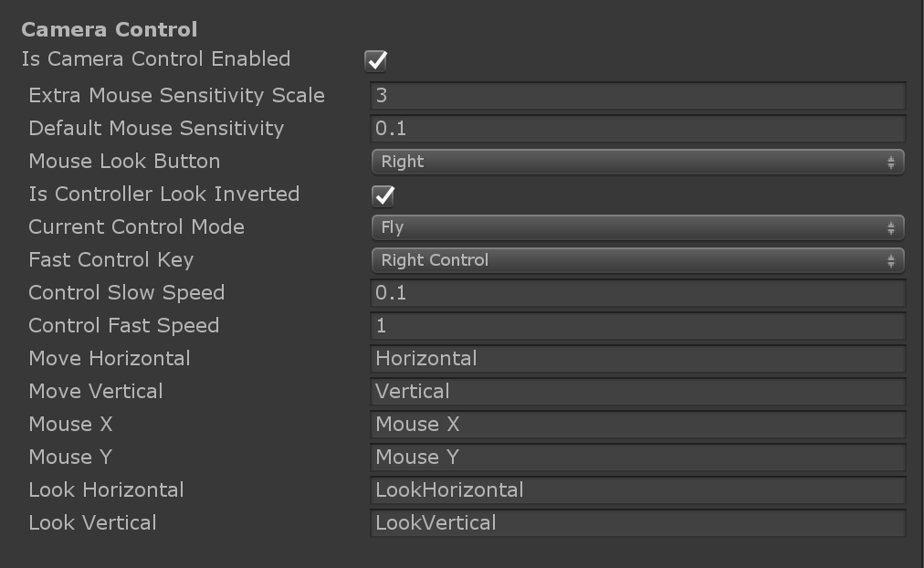
Task: Change the Right Control key binding
Action: pos(636,260)
